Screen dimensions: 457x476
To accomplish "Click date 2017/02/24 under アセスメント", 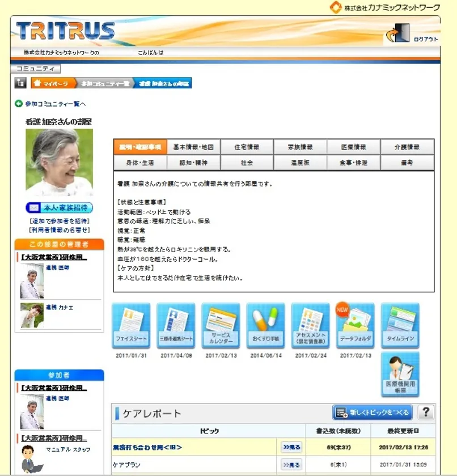I will pyautogui.click(x=311, y=355).
